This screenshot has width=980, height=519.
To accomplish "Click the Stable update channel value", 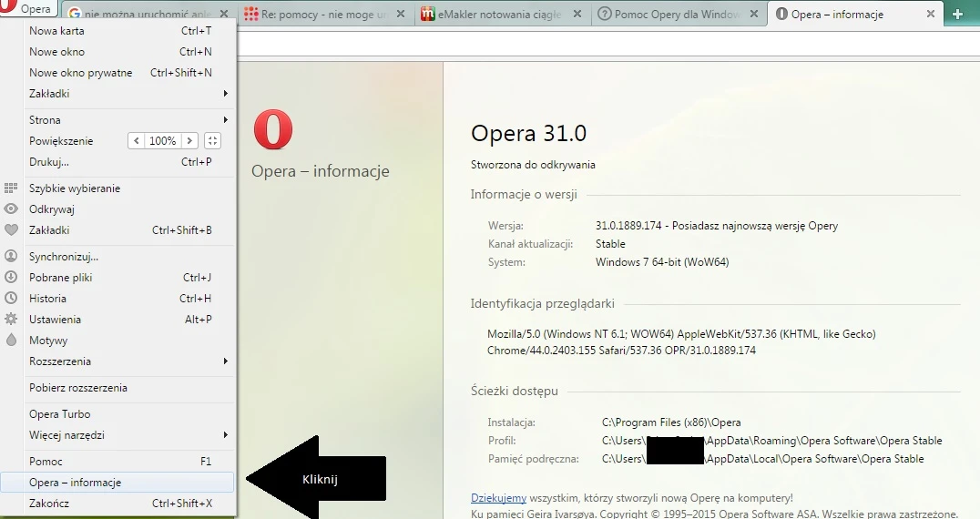I will pyautogui.click(x=610, y=244).
